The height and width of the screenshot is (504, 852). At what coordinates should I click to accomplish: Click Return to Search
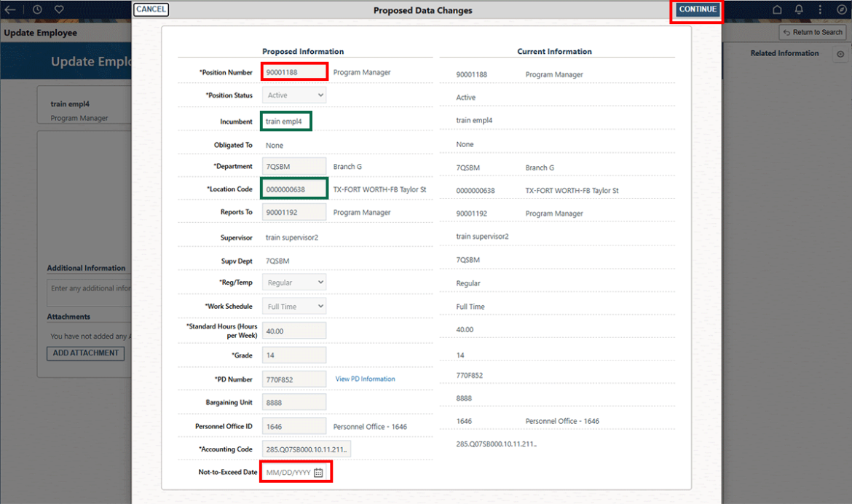pos(812,32)
